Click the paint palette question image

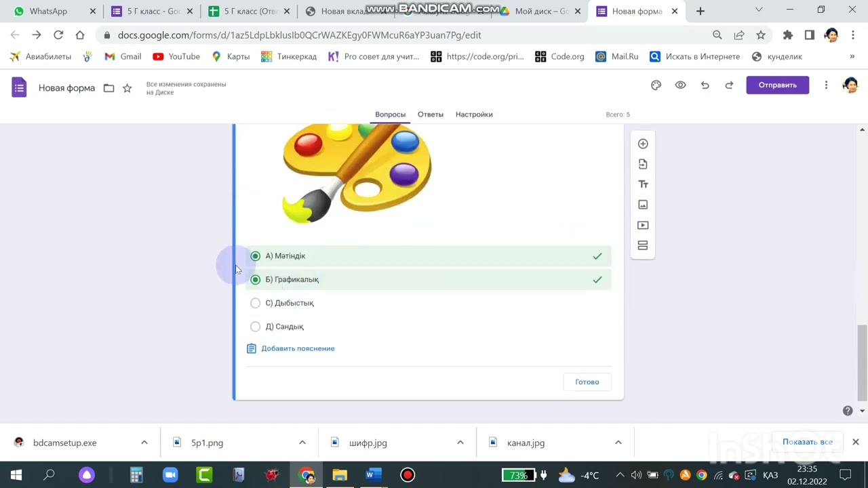[x=357, y=174]
